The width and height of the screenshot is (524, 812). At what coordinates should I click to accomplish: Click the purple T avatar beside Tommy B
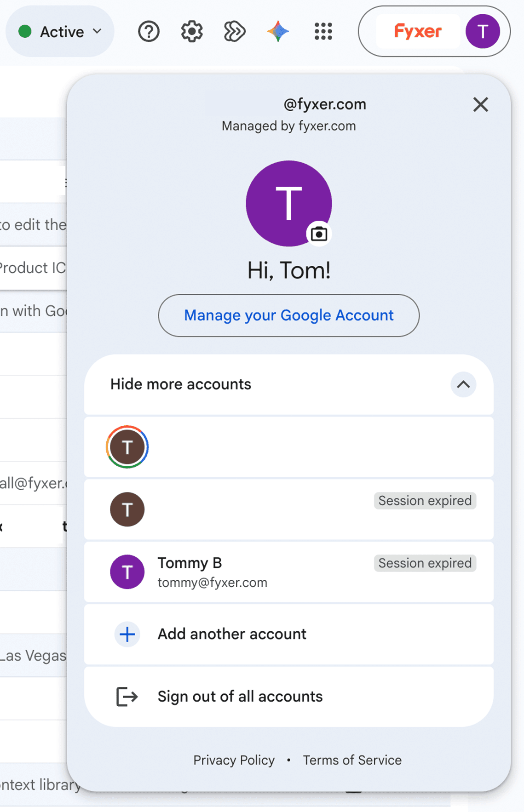[x=127, y=572]
